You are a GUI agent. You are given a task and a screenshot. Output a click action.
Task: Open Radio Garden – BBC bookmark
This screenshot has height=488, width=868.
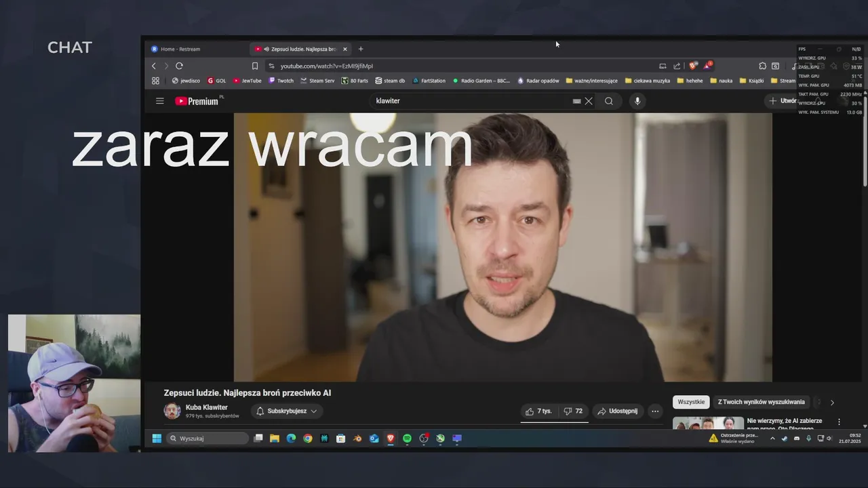click(x=481, y=81)
